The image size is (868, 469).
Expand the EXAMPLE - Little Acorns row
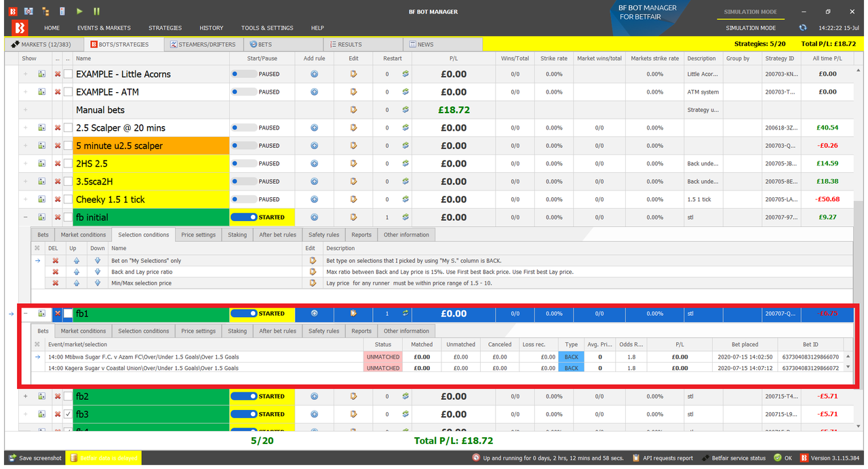(x=26, y=74)
